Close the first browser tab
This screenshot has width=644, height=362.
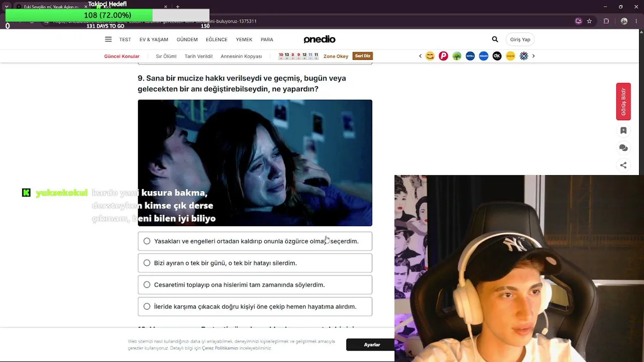pos(86,7)
